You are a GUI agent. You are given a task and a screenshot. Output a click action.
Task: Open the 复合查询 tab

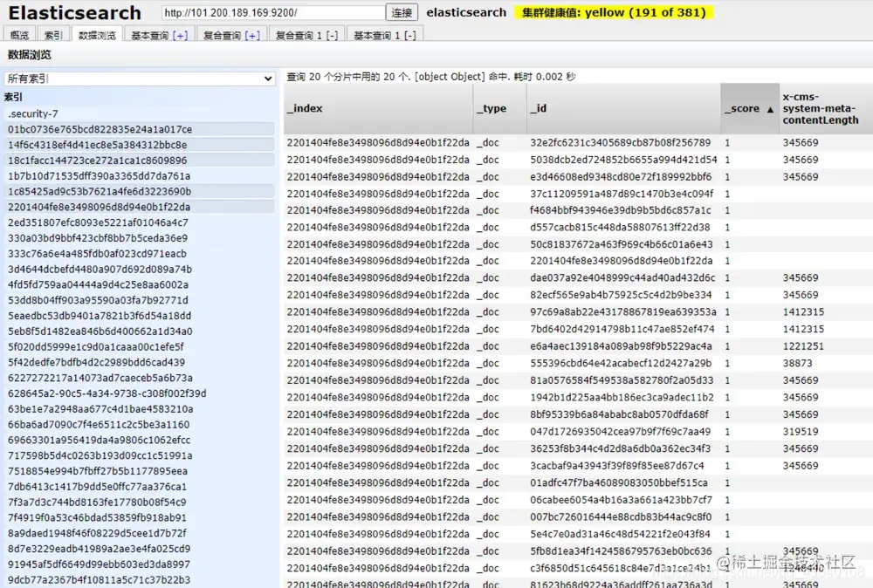coord(223,36)
